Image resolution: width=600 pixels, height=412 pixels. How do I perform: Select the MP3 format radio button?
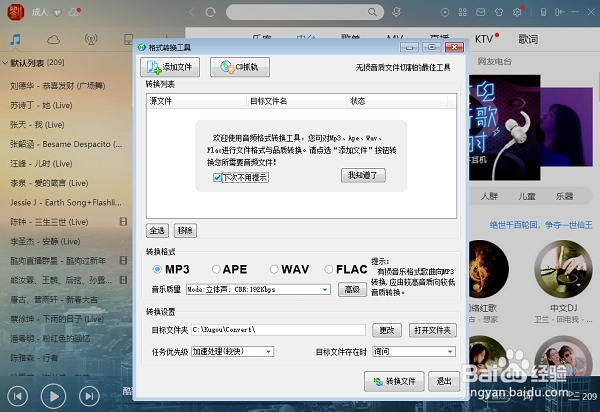(157, 269)
